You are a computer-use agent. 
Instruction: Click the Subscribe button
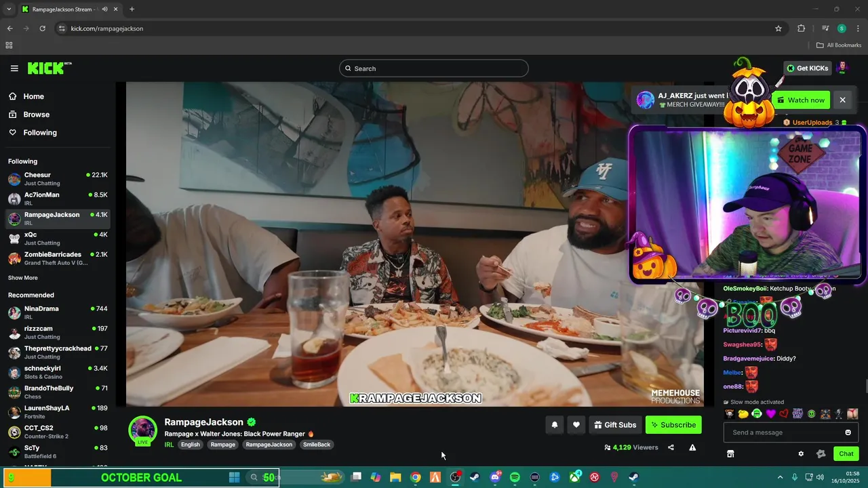coord(673,425)
